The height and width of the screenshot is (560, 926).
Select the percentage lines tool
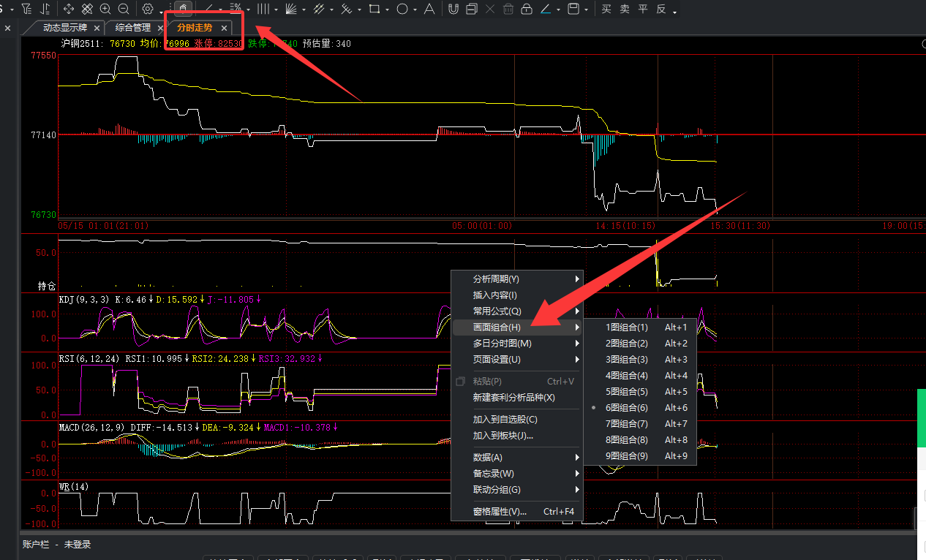tap(236, 8)
